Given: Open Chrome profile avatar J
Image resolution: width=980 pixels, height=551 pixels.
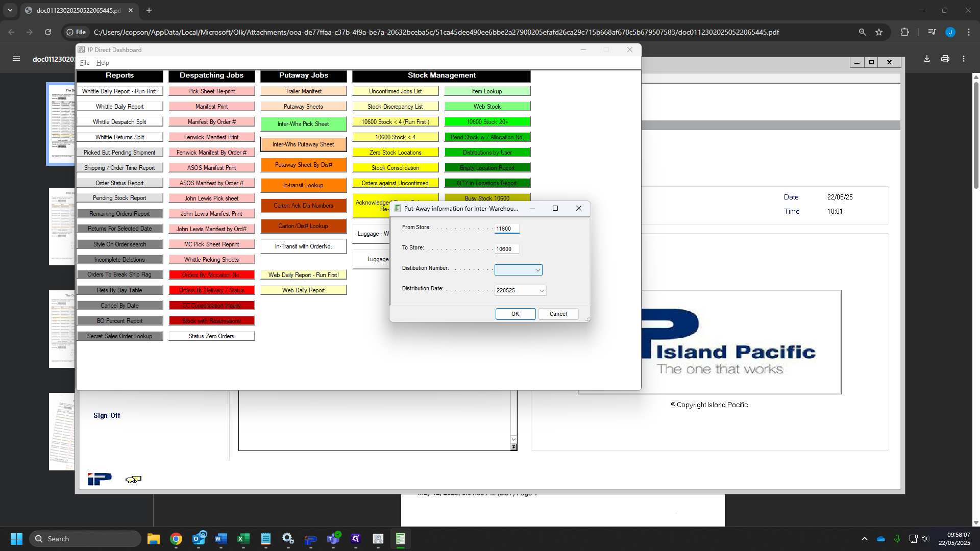Looking at the screenshot, I should pos(950,32).
